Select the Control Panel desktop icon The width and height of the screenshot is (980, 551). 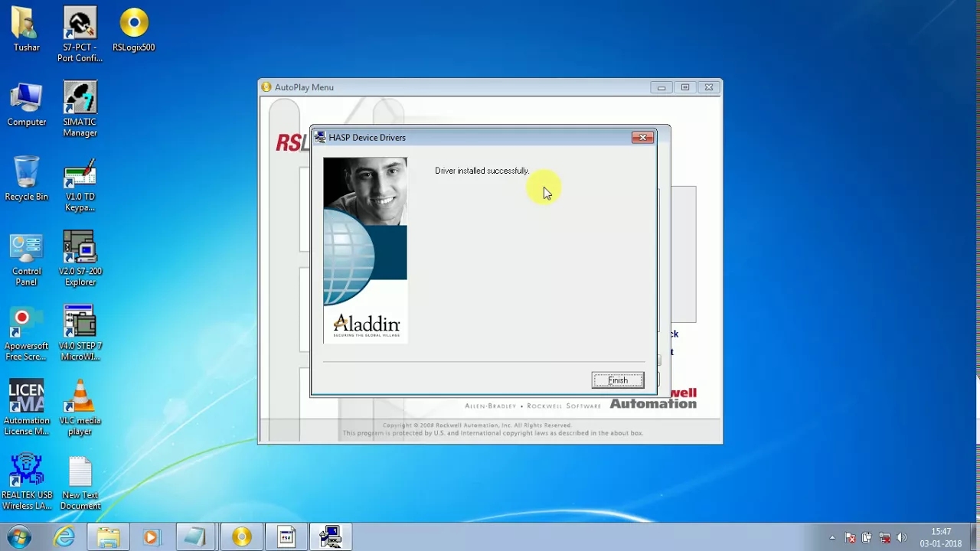pos(27,259)
